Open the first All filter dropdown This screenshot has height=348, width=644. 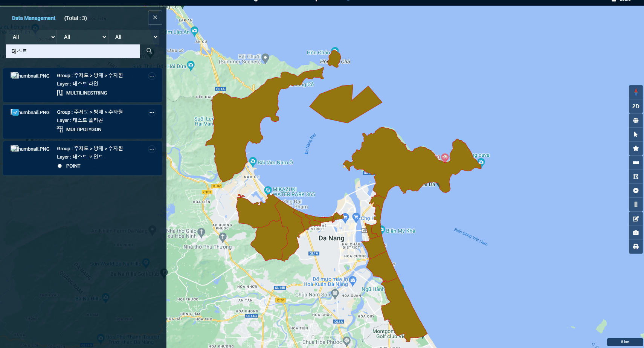(x=31, y=37)
